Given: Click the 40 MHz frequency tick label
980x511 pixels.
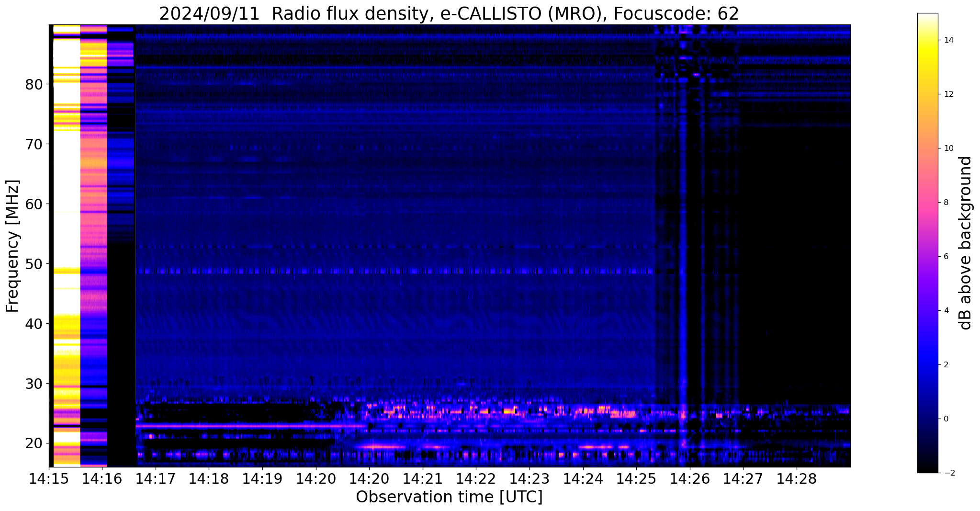Looking at the screenshot, I should pyautogui.click(x=34, y=324).
